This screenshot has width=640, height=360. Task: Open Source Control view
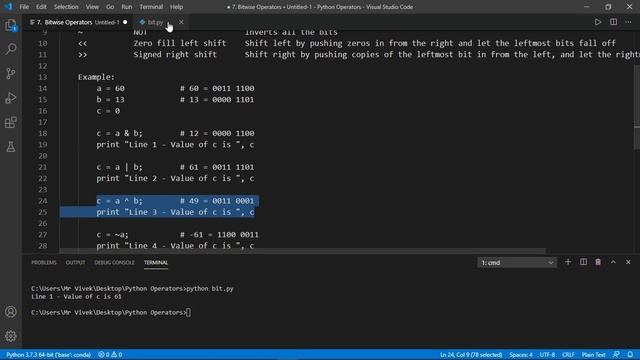pos(11,73)
